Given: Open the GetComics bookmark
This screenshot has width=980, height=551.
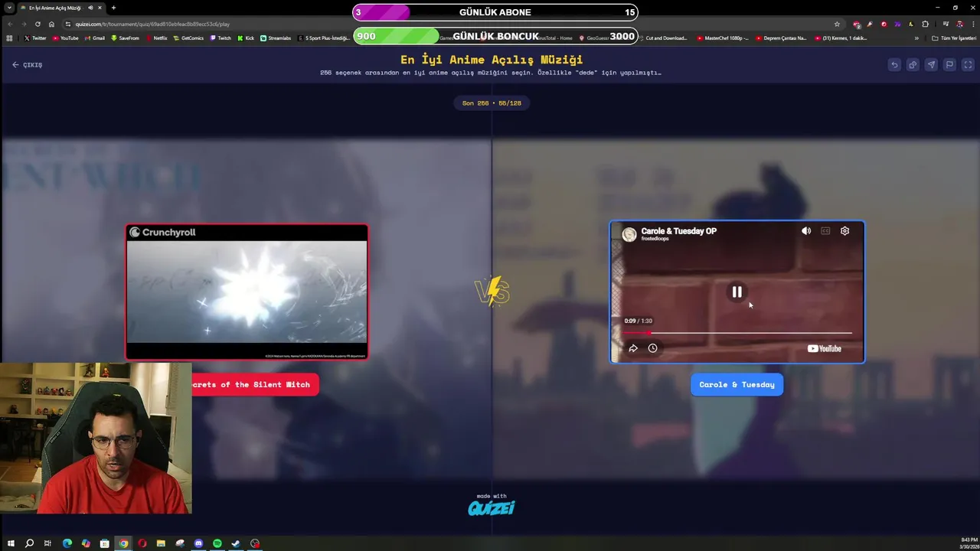Looking at the screenshot, I should pos(188,37).
